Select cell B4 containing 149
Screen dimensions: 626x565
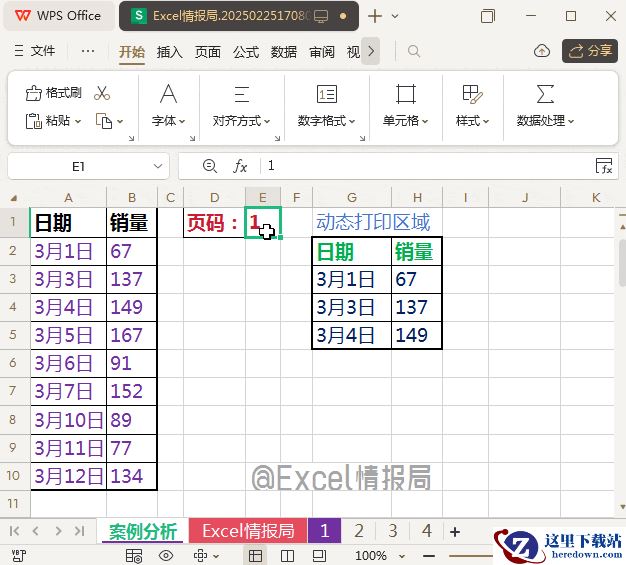pyautogui.click(x=132, y=307)
